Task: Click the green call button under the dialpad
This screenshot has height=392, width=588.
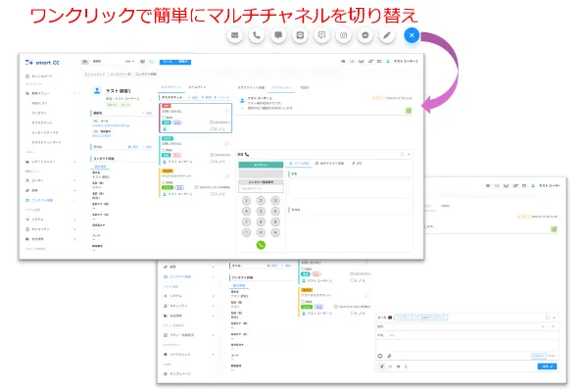Action: point(261,245)
